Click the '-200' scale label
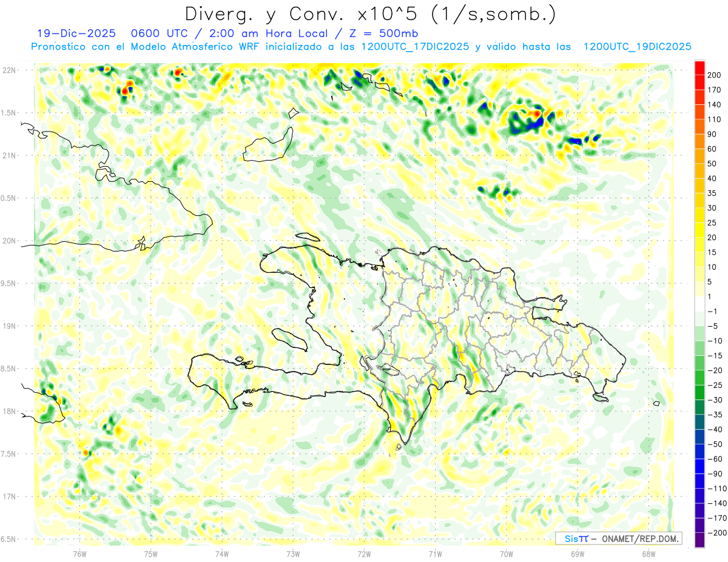 (716, 534)
